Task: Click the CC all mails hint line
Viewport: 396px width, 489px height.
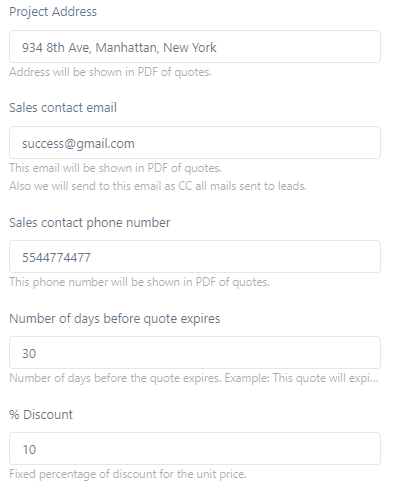Action: coord(158,186)
